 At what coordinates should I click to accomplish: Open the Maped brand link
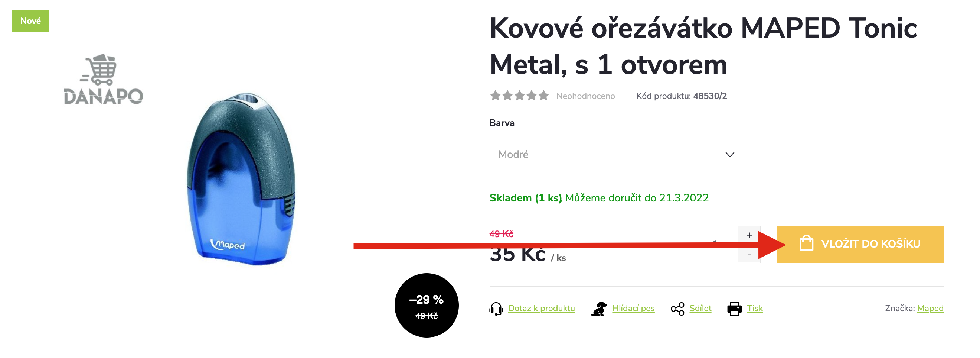[930, 308]
